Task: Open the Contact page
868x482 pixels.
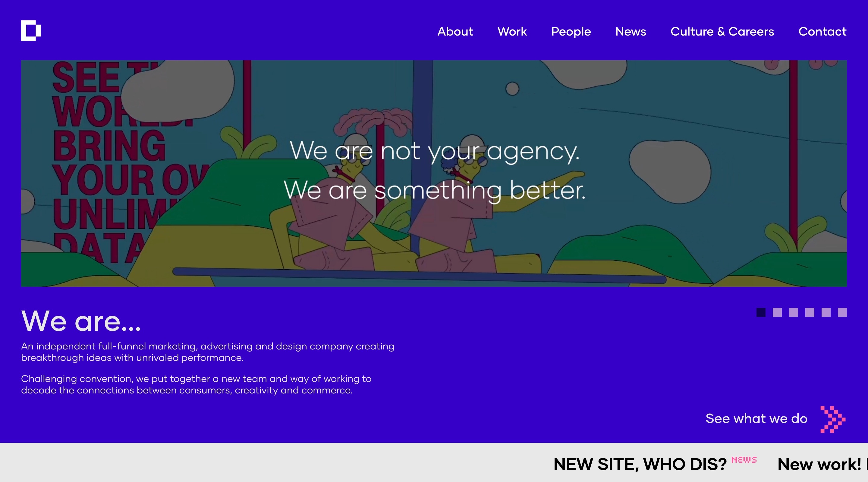Action: [x=822, y=31]
